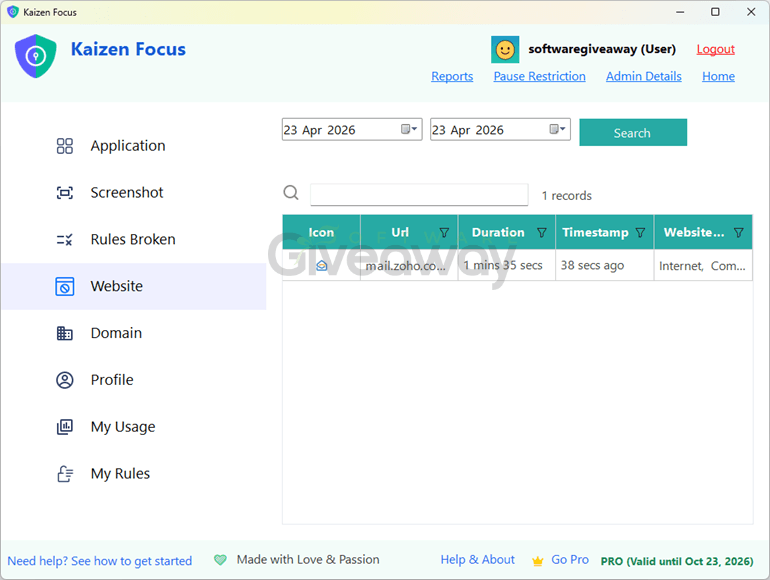Viewport: 770px width, 580px height.
Task: Open 'Need help? See how to get started'
Action: tap(100, 561)
